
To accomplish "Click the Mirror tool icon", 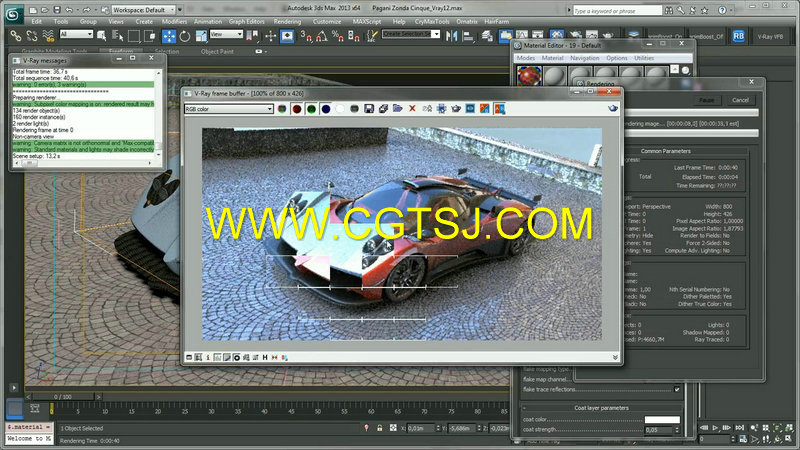I will [x=452, y=36].
